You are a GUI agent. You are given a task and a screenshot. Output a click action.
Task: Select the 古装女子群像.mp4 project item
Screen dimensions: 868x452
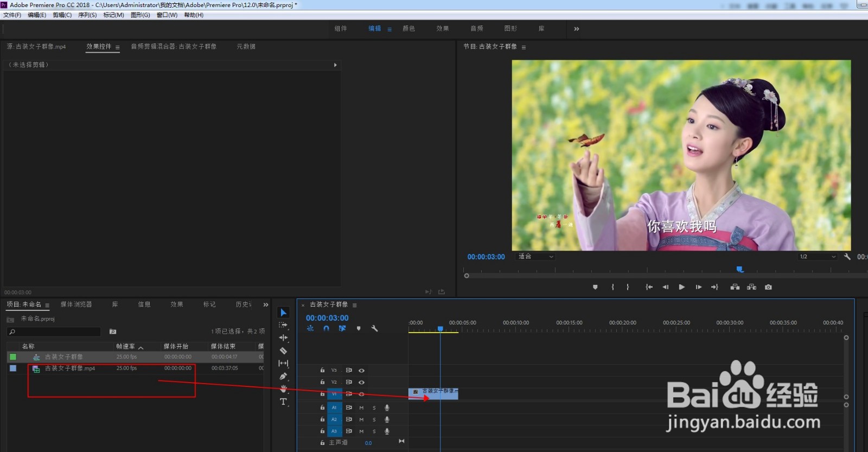(70, 368)
